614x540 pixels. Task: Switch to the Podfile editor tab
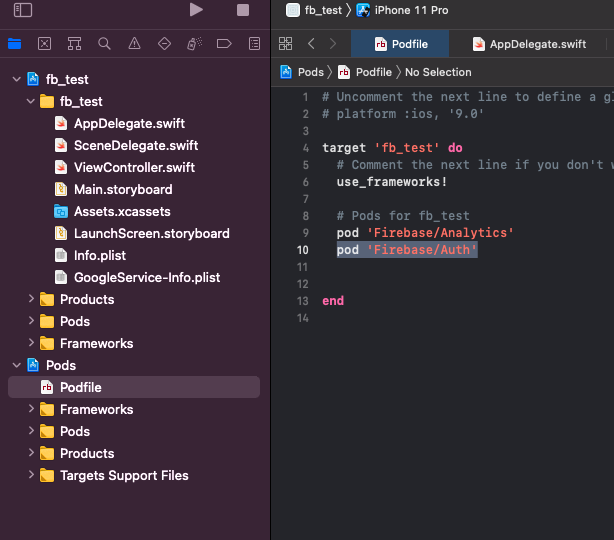(x=400, y=44)
